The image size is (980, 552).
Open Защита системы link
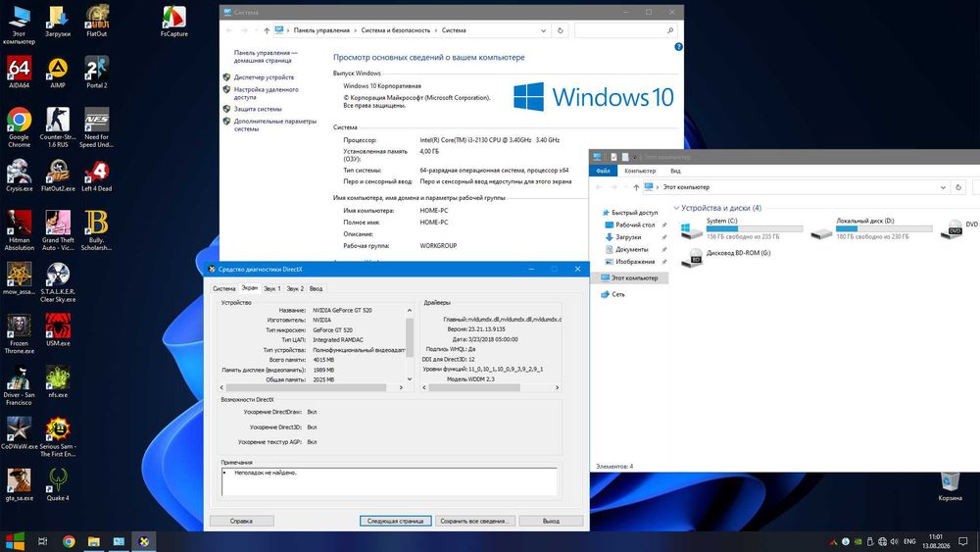258,109
